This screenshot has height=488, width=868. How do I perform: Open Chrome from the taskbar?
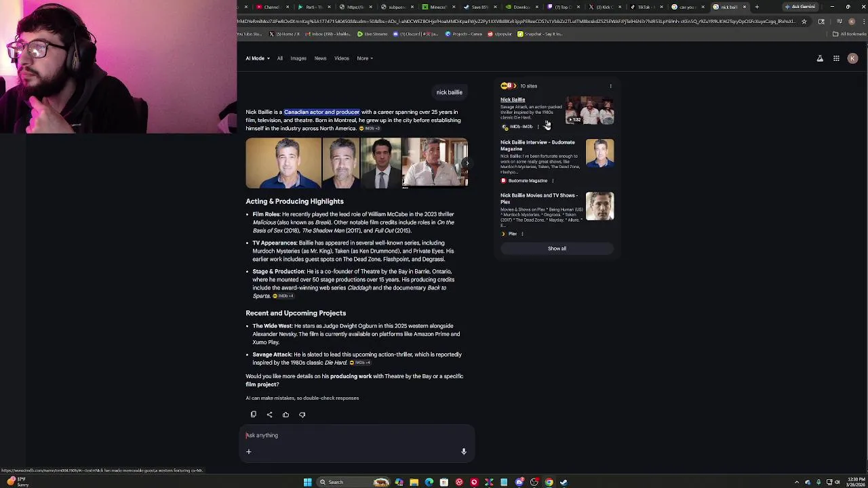point(549,482)
